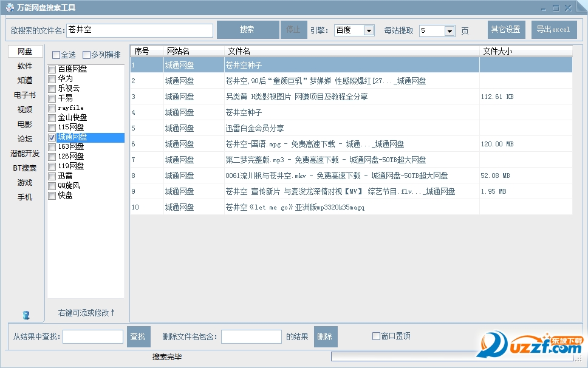Image resolution: width=588 pixels, height=368 pixels.
Task: Select result 0061流川枫与苍井空.mkv
Action: click(351, 175)
